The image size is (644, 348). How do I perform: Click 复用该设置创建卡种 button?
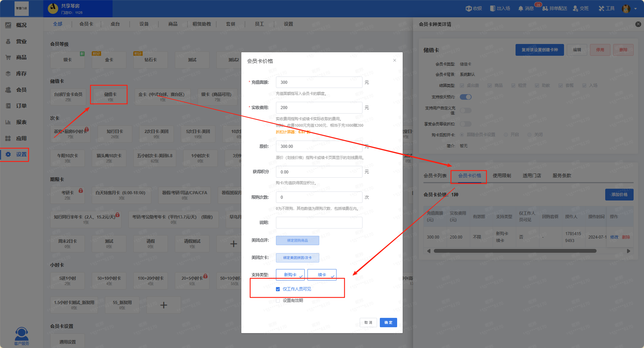[x=539, y=50]
